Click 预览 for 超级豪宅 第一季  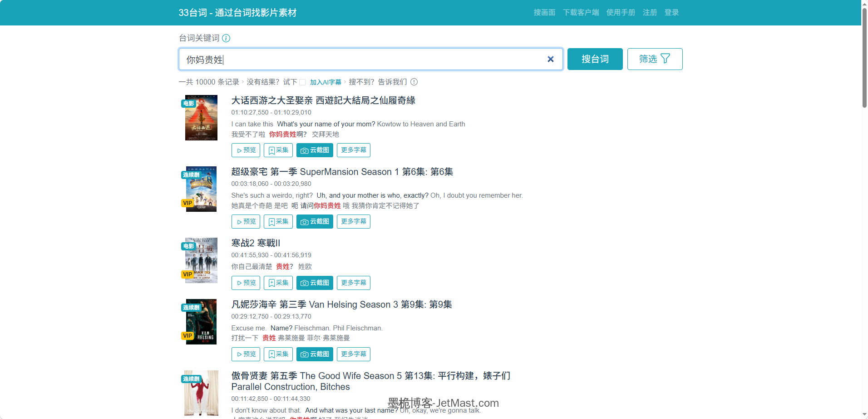(246, 221)
